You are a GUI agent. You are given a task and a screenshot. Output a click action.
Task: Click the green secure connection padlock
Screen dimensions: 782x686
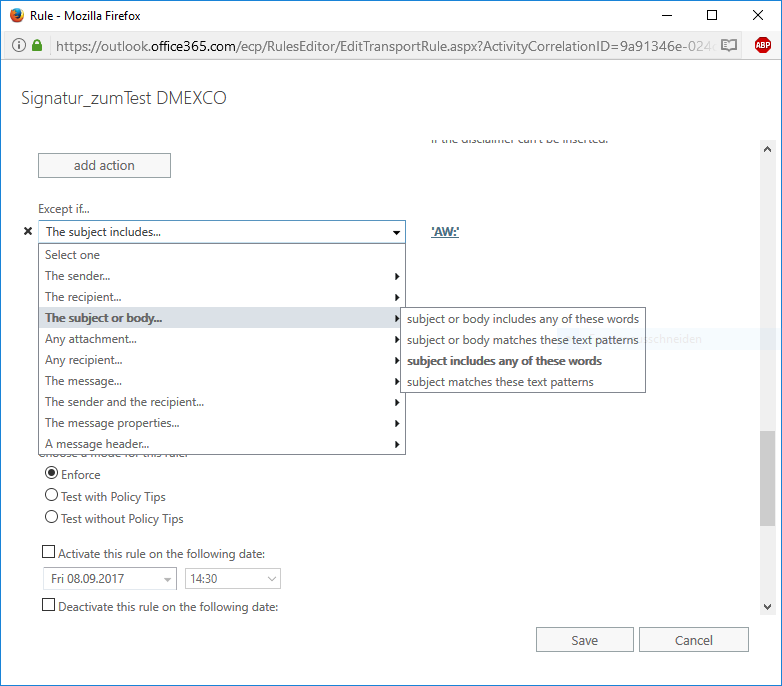coord(37,45)
